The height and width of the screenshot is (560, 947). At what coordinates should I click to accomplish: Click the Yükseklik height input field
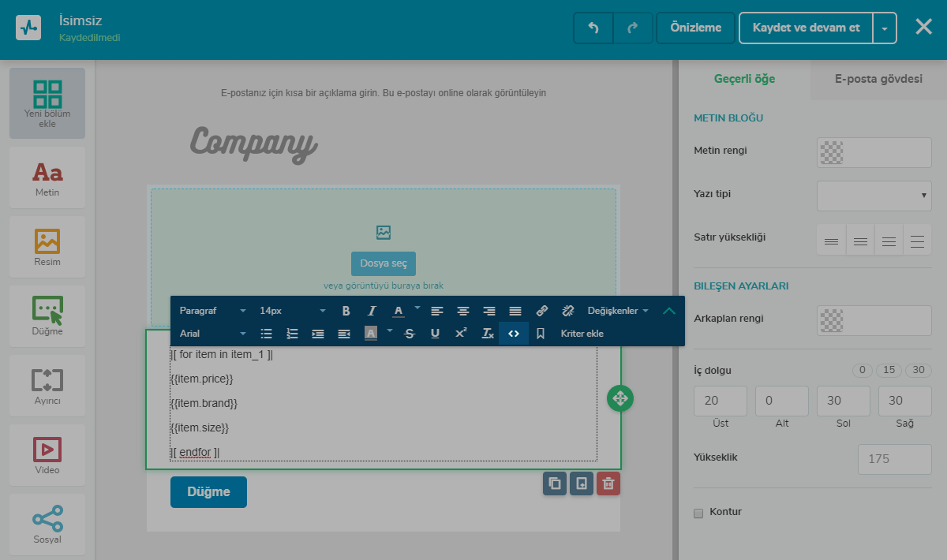tap(895, 459)
